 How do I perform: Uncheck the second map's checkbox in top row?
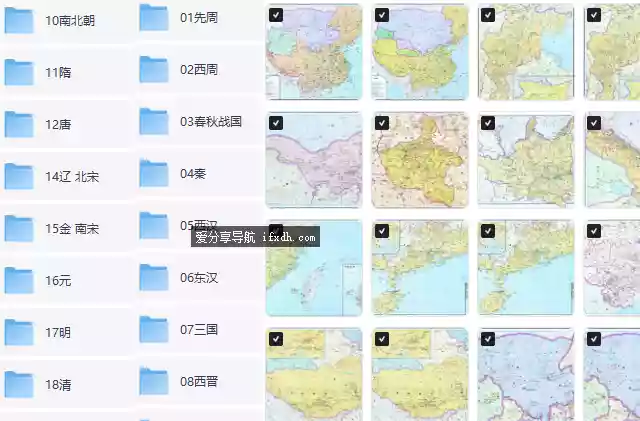click(382, 15)
